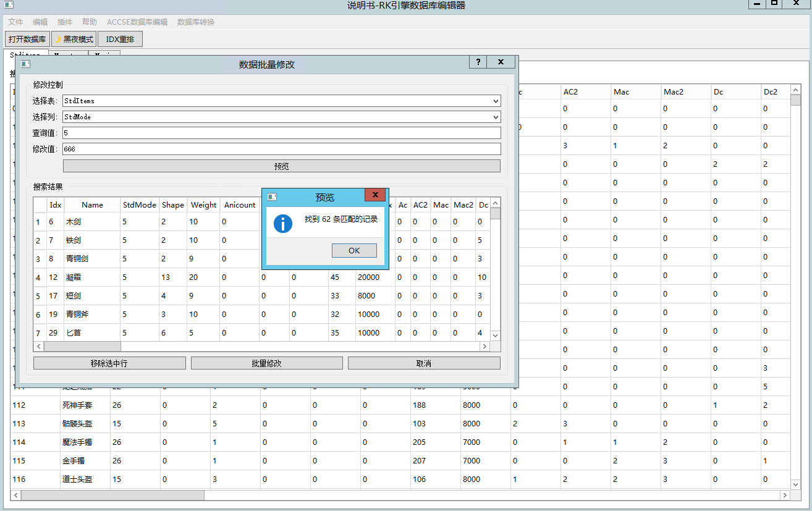
Task: Click the blue info icon in preview popup
Action: (282, 223)
